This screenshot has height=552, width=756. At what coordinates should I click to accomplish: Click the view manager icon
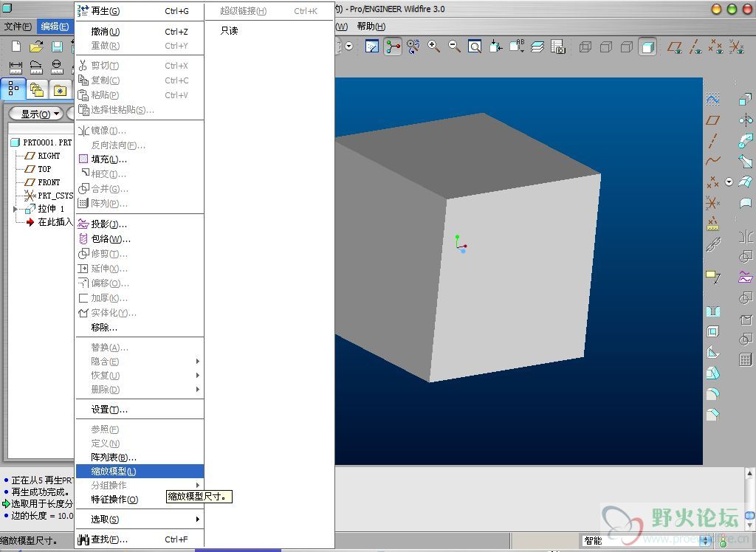pos(558,46)
